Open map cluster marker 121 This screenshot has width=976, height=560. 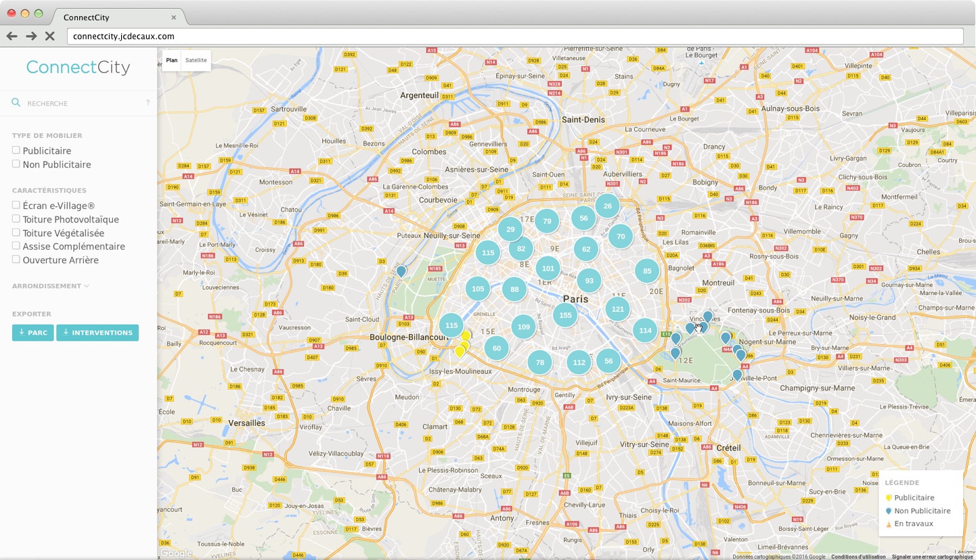(617, 309)
